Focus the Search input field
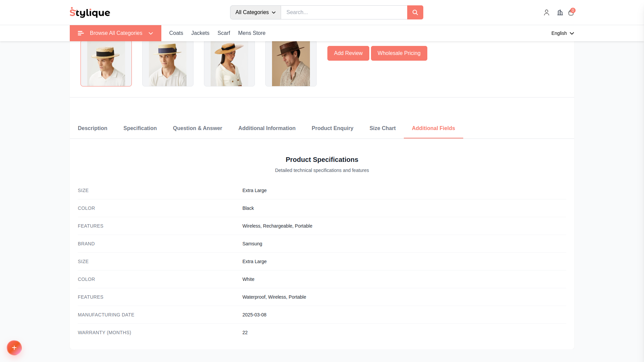Viewport: 644px width, 362px height. pyautogui.click(x=344, y=12)
